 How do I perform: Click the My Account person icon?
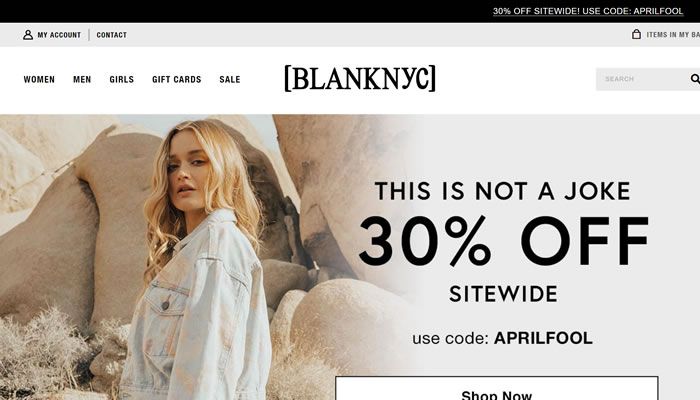click(x=28, y=35)
